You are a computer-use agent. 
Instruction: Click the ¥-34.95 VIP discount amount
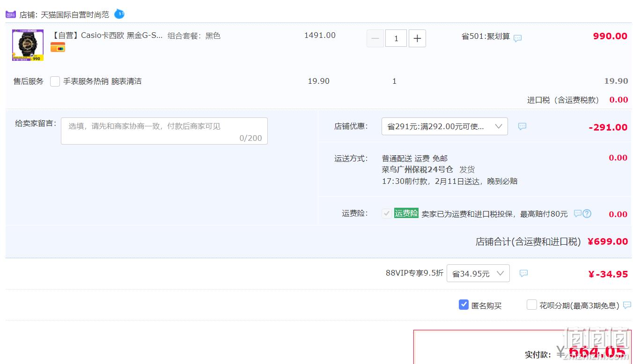[608, 274]
